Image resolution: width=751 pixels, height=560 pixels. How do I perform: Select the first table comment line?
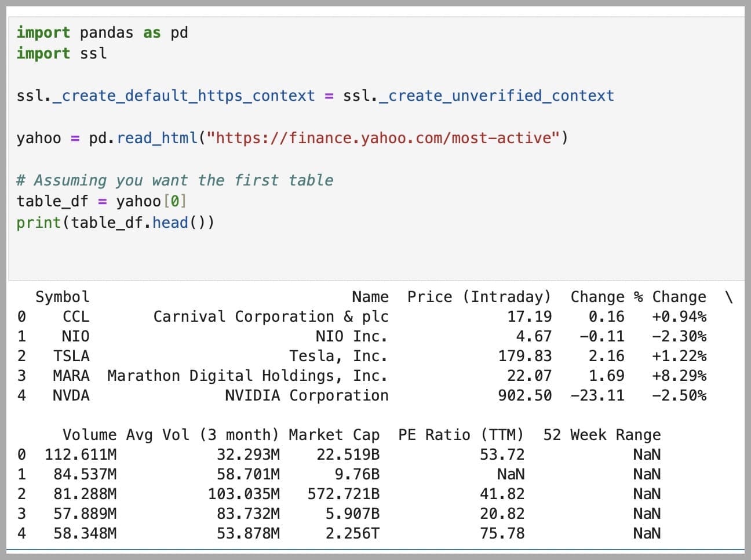(x=174, y=180)
